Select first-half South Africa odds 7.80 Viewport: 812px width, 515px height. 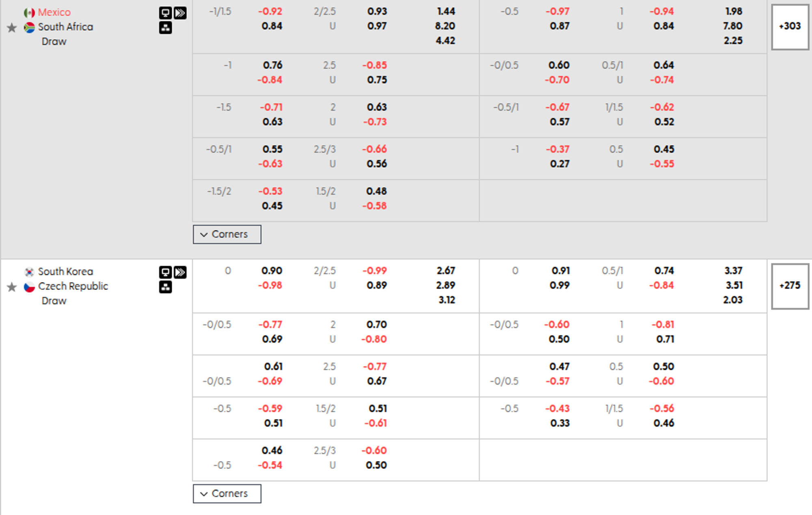click(732, 26)
